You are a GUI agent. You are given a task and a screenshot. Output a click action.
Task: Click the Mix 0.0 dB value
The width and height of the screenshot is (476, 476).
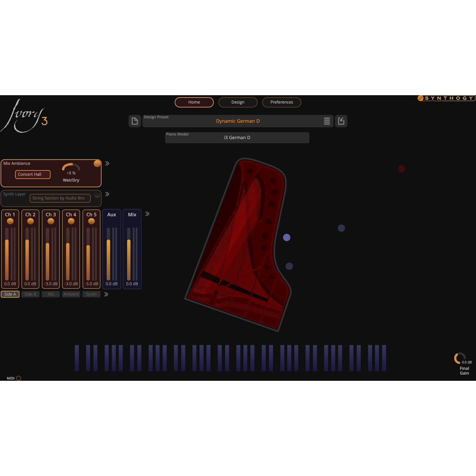point(132,284)
